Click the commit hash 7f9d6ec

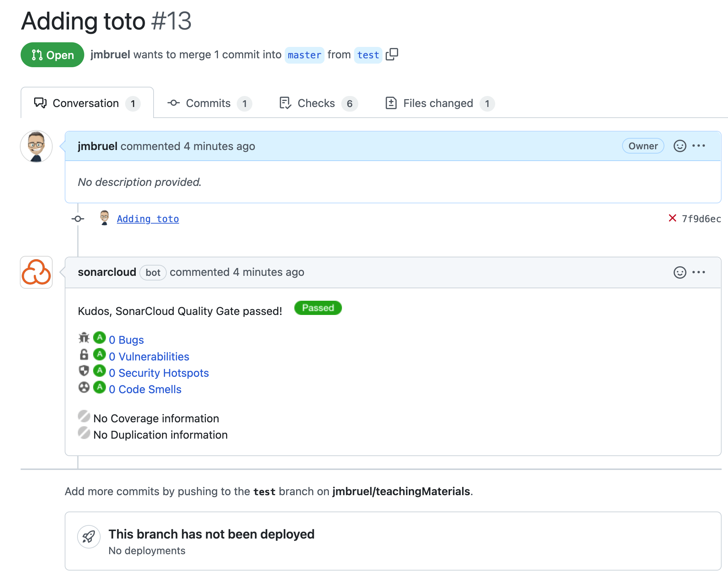tap(701, 218)
